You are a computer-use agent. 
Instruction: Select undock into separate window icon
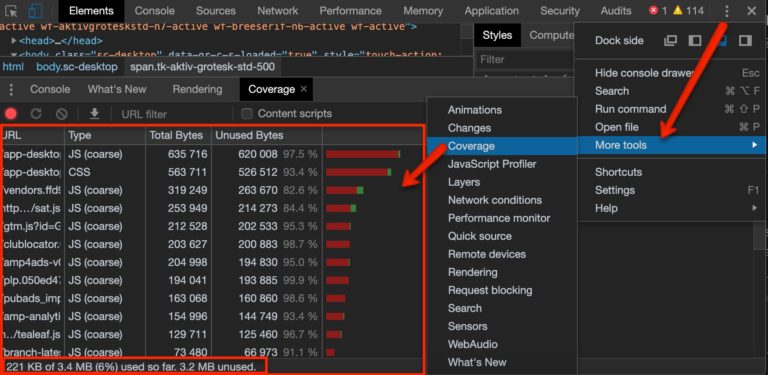coord(670,41)
